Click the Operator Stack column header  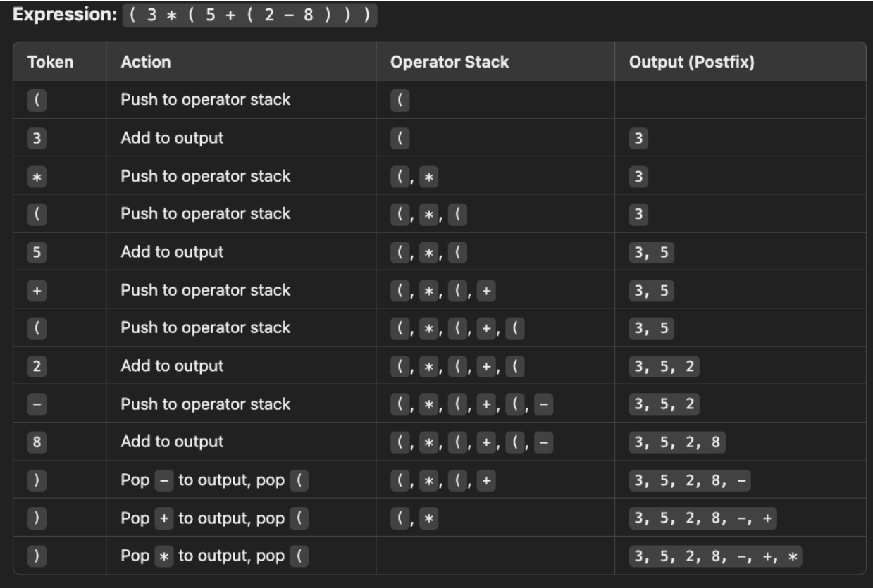[449, 62]
